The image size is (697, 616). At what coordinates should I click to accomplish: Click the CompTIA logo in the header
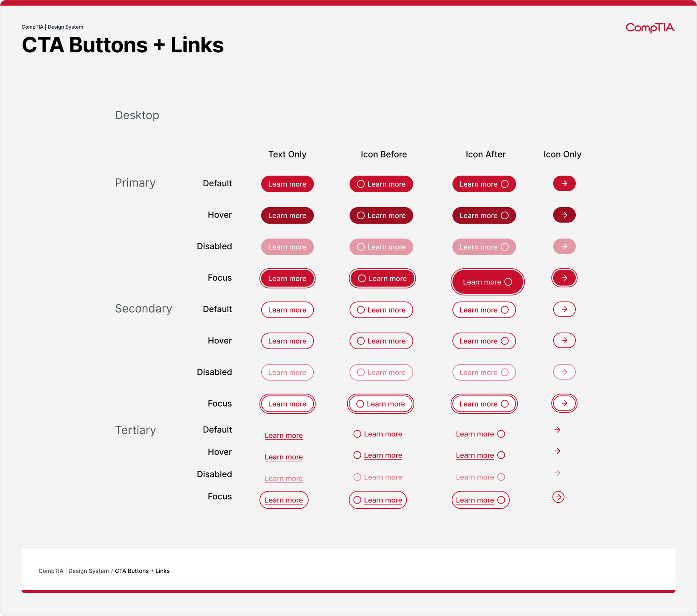pos(650,28)
